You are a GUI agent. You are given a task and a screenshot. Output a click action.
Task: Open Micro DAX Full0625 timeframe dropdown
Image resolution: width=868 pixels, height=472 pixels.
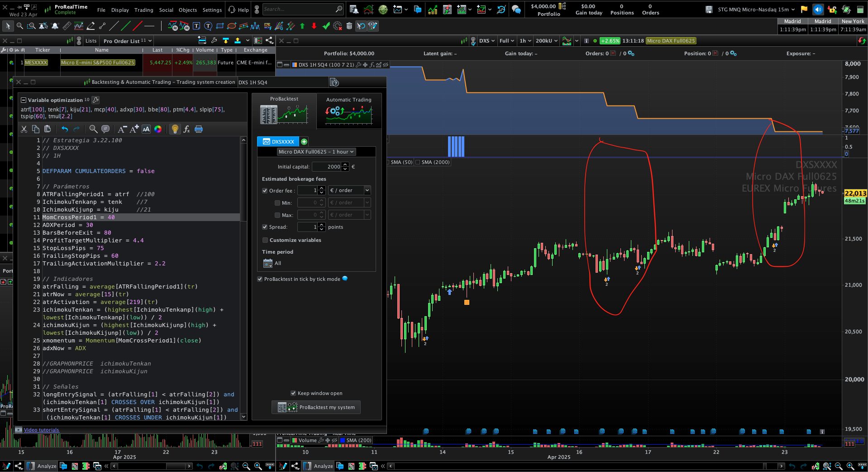click(316, 152)
